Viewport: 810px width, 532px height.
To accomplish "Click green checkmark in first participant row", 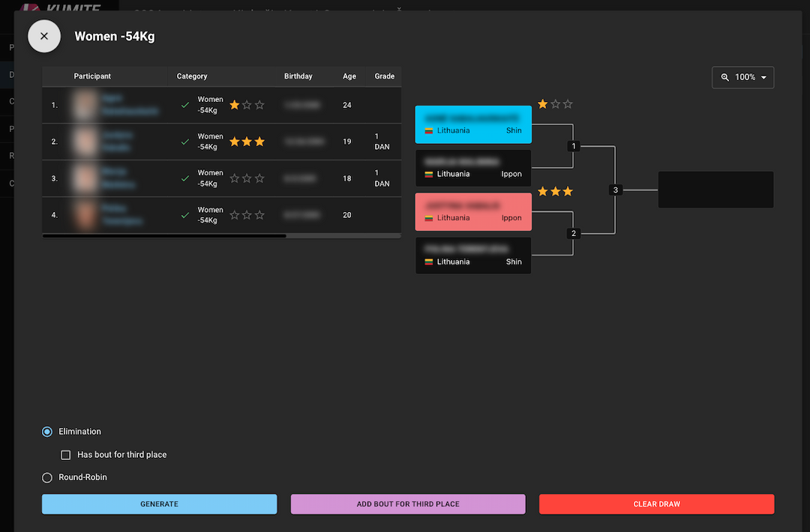I will 185,105.
